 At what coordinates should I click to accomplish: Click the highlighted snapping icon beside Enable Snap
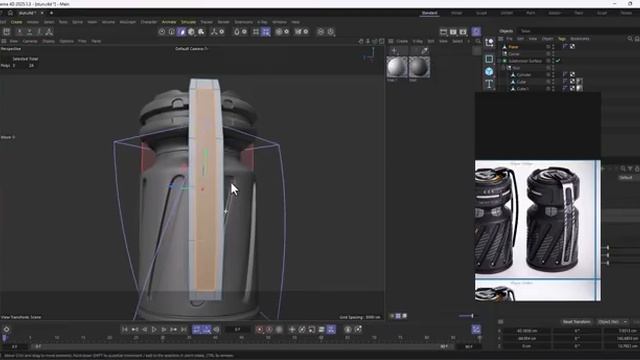tap(266, 32)
